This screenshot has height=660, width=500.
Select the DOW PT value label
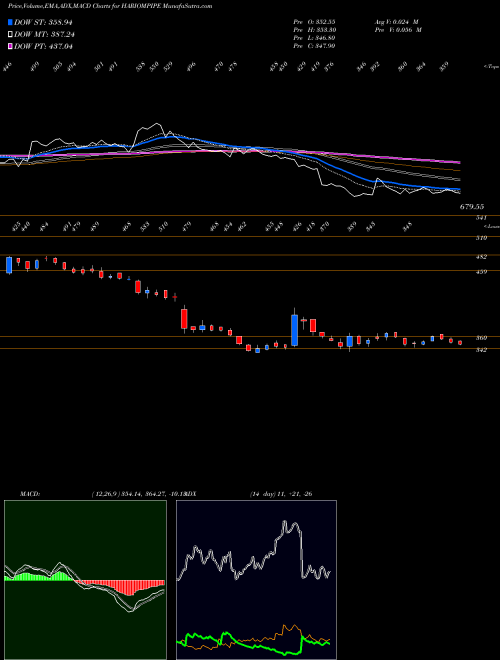click(44, 46)
